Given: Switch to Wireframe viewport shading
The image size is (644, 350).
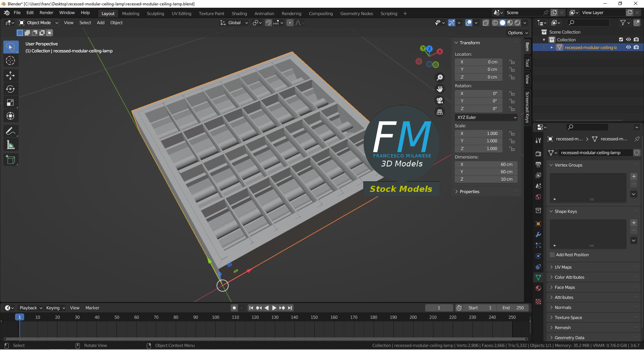Looking at the screenshot, I should point(495,23).
